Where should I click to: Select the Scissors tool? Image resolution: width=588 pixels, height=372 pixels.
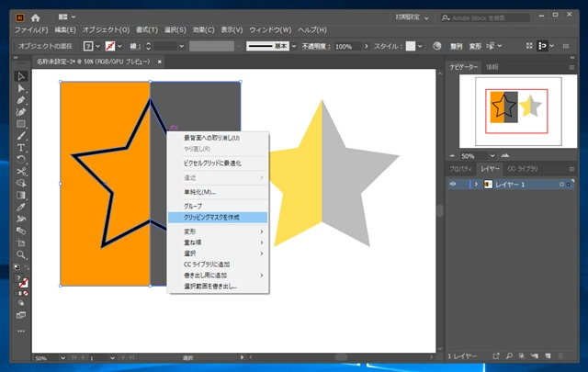pyautogui.click(x=21, y=172)
